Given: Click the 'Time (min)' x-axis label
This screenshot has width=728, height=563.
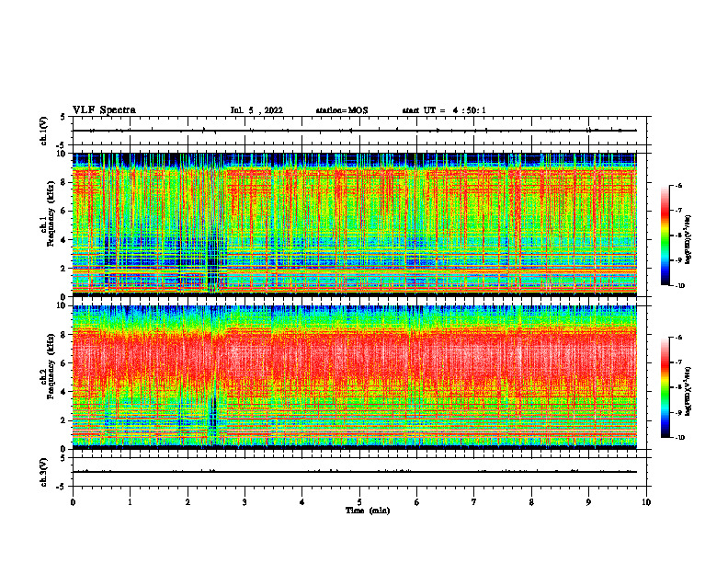Looking at the screenshot, I should click(368, 511).
